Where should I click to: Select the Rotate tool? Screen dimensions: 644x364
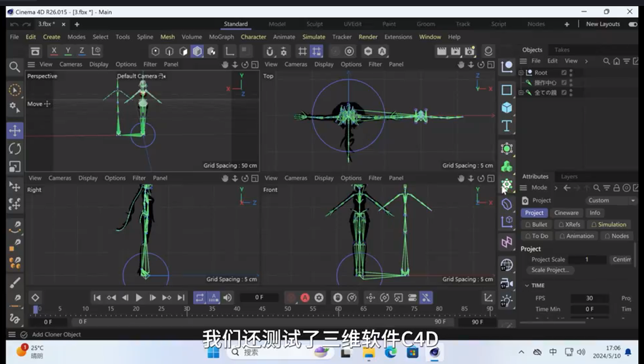(15, 149)
